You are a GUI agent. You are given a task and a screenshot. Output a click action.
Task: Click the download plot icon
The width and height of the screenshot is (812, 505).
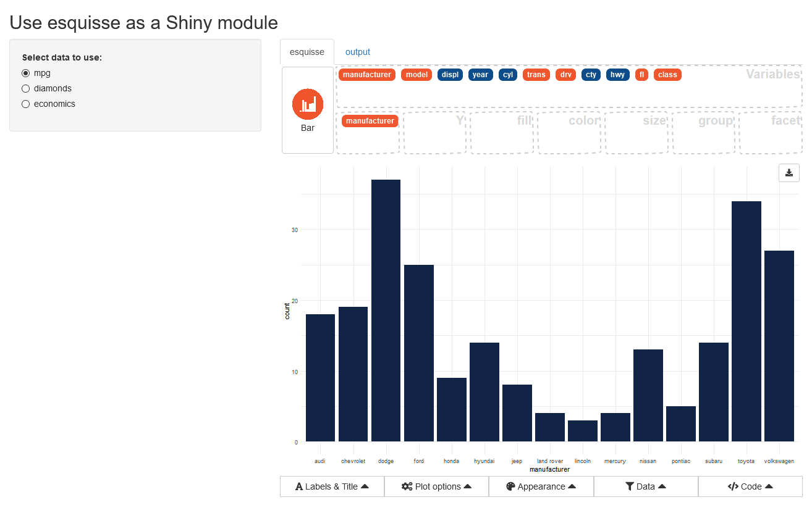click(x=789, y=173)
